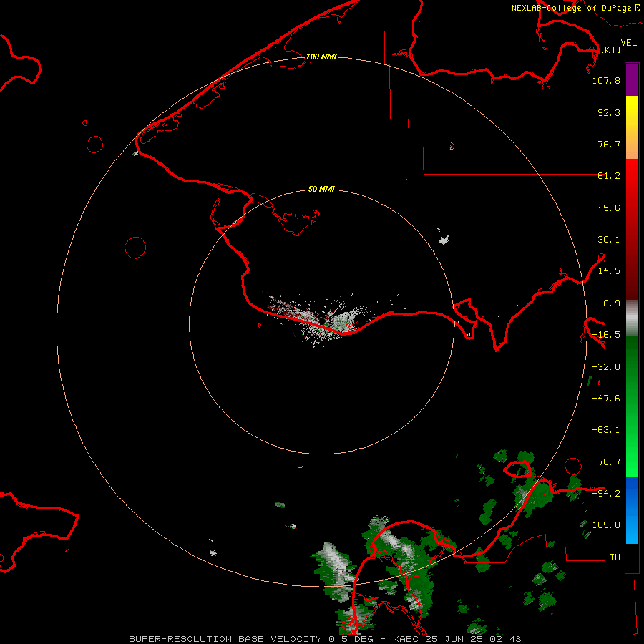Click the 30.1 scale value

click(x=609, y=240)
